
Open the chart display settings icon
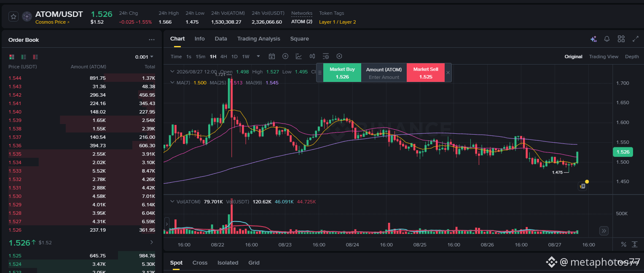point(326,57)
